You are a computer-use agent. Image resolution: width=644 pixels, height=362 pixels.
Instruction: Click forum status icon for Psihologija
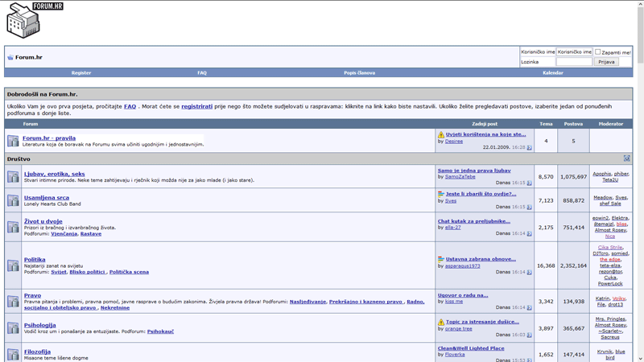tap(13, 328)
